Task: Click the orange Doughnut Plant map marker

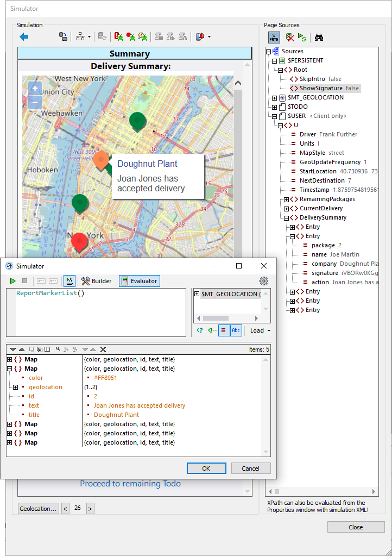Action: click(x=101, y=160)
